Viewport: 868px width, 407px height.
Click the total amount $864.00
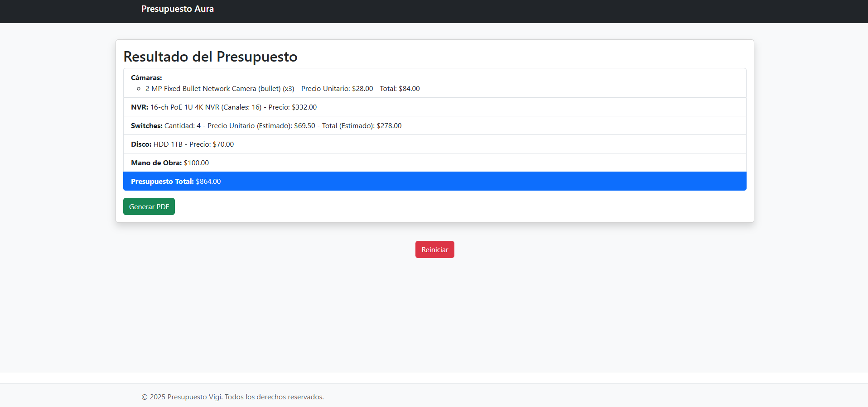tap(208, 182)
